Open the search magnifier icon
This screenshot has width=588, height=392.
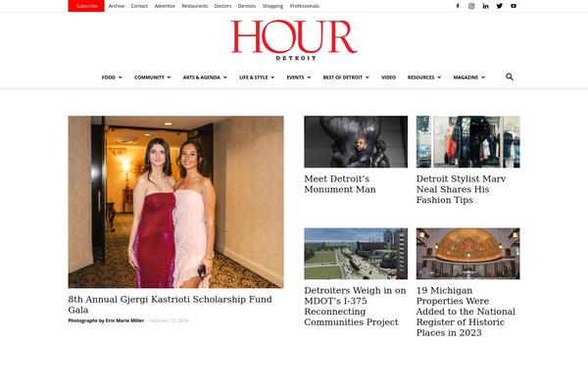tap(510, 76)
